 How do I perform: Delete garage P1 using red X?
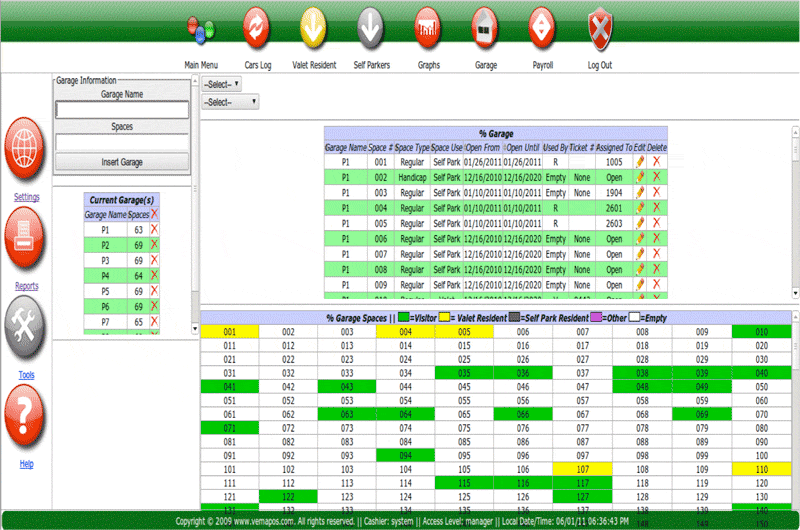pos(154,229)
